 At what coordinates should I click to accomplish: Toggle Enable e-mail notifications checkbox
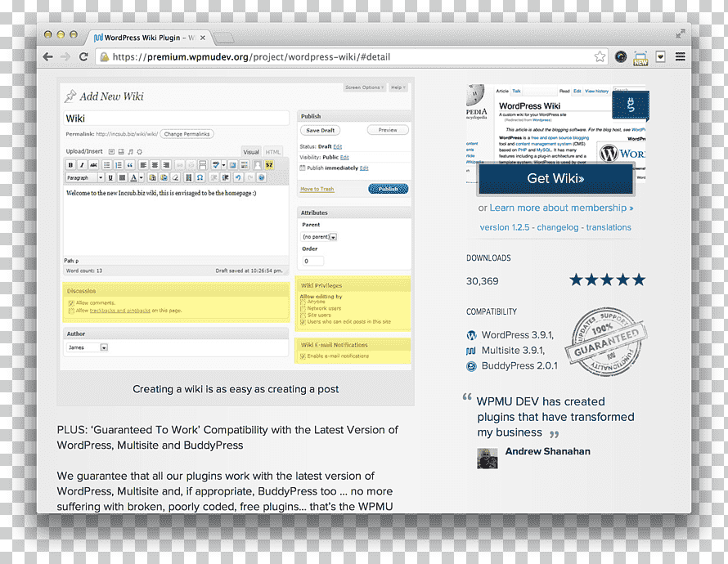pyautogui.click(x=303, y=356)
